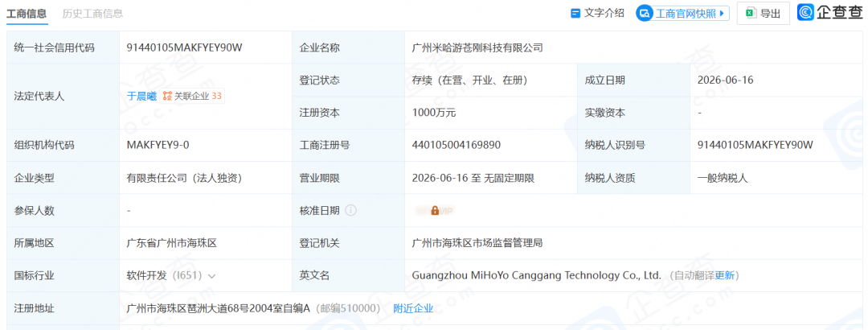Click the VIP lock icon for 核准日期
The height and width of the screenshot is (330, 868).
point(435,211)
